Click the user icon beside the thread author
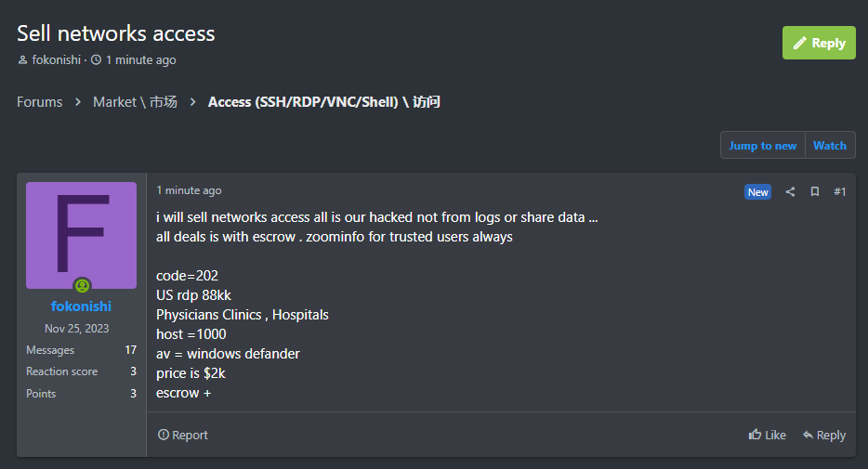 tap(22, 60)
